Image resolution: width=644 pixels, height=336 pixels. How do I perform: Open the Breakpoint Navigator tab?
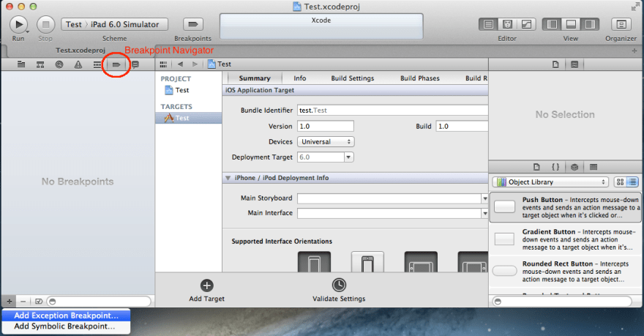pos(116,64)
